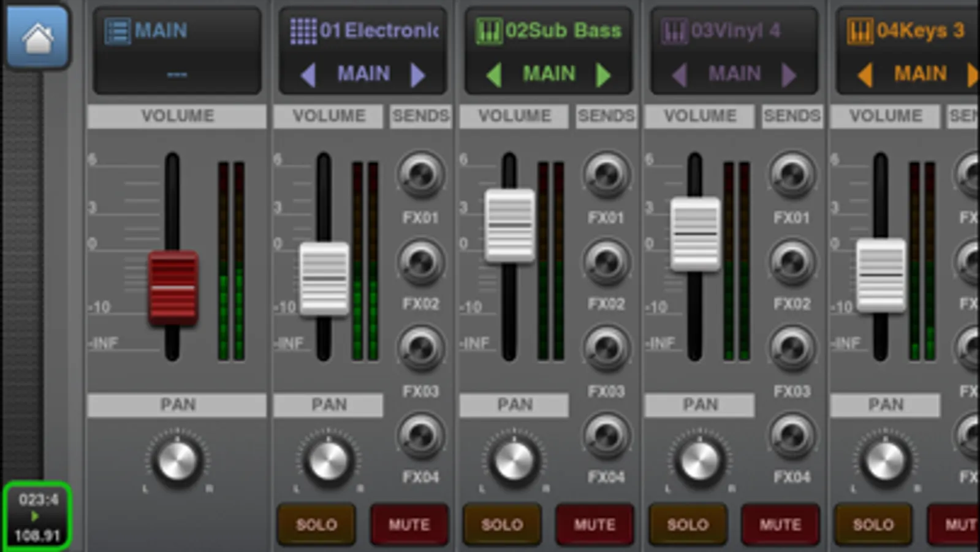Solo the 01 Electronic channel

(316, 524)
